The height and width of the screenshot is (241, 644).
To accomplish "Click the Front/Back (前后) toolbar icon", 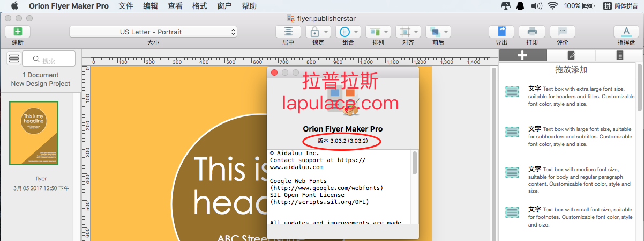I will (x=435, y=32).
